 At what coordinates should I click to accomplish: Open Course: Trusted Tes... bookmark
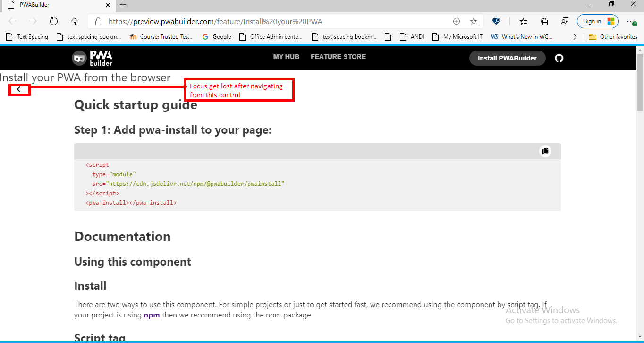coord(161,36)
